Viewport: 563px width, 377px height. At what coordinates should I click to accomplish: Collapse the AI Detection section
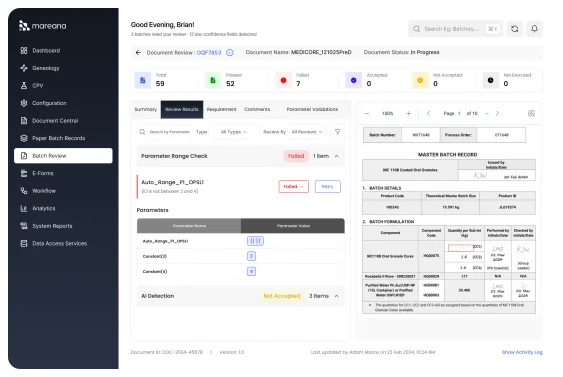click(336, 296)
